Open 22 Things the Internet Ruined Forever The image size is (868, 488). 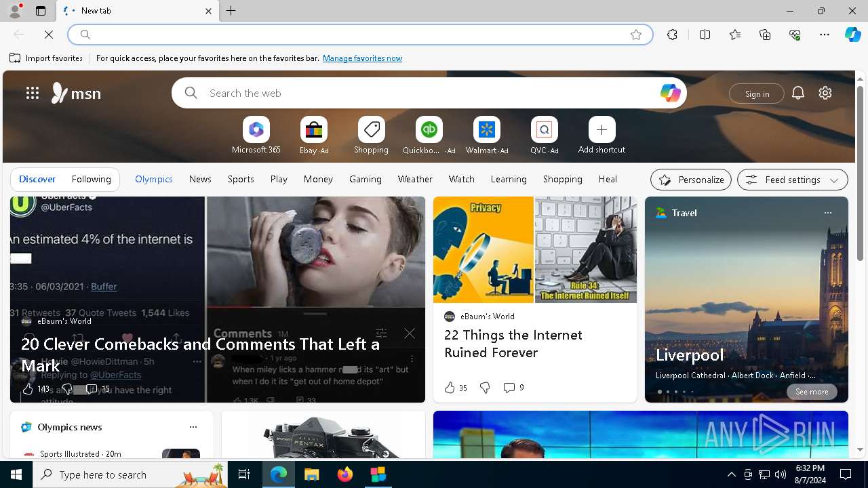[x=513, y=344]
